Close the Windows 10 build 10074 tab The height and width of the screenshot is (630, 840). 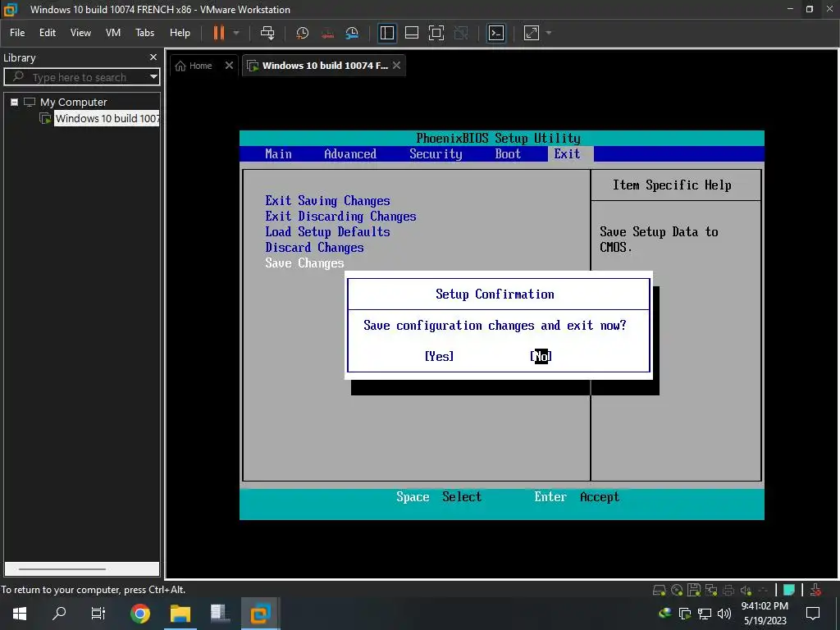coord(396,66)
